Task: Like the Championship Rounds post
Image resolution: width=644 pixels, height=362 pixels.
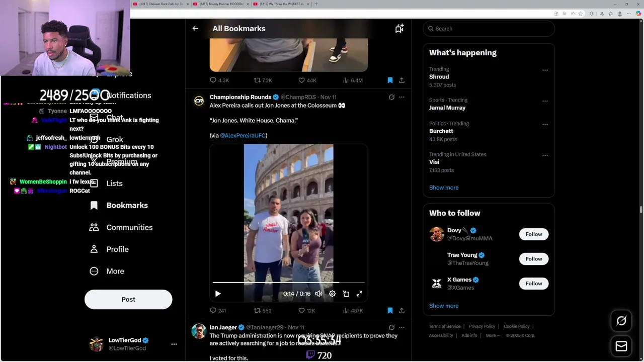Action: [307, 311]
